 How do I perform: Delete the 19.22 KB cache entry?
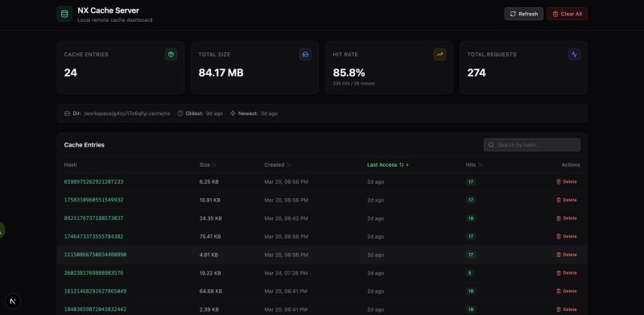567,273
